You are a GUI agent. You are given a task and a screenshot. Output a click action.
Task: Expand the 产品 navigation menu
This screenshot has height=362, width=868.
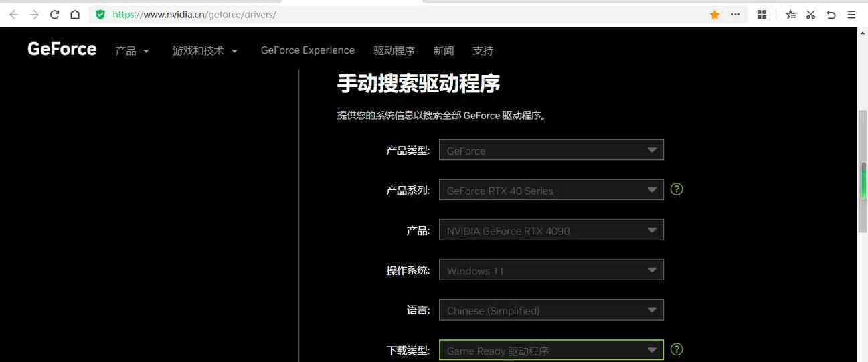coord(133,50)
